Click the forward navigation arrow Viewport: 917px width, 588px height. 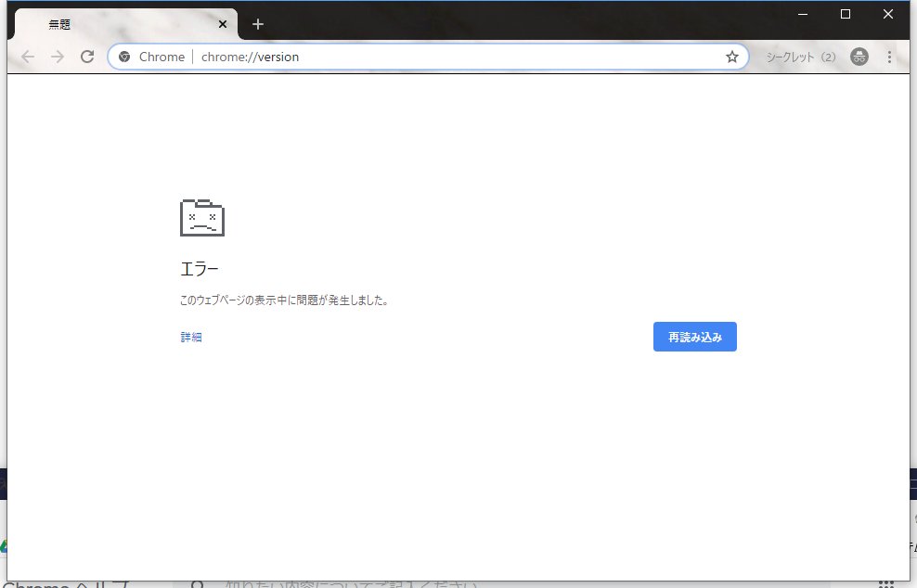tap(58, 57)
